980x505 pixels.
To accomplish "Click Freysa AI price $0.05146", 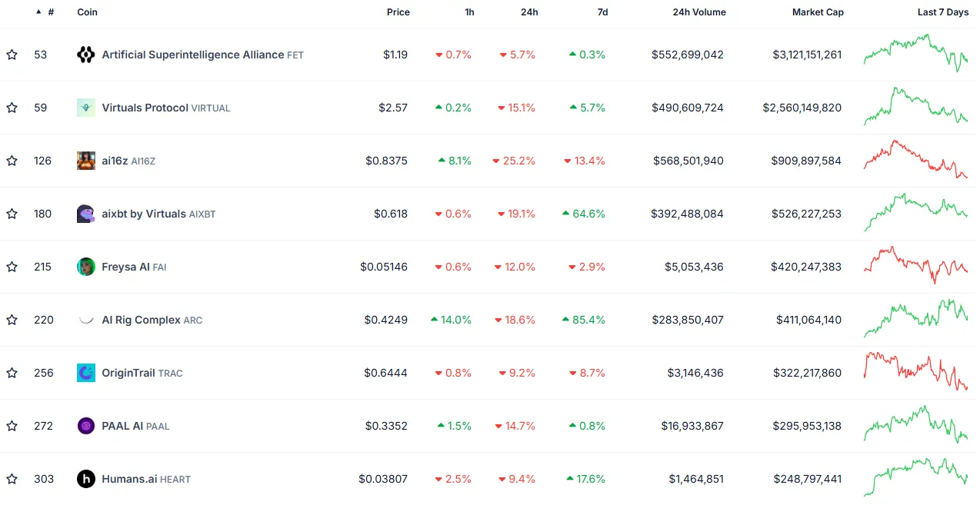I will (384, 267).
